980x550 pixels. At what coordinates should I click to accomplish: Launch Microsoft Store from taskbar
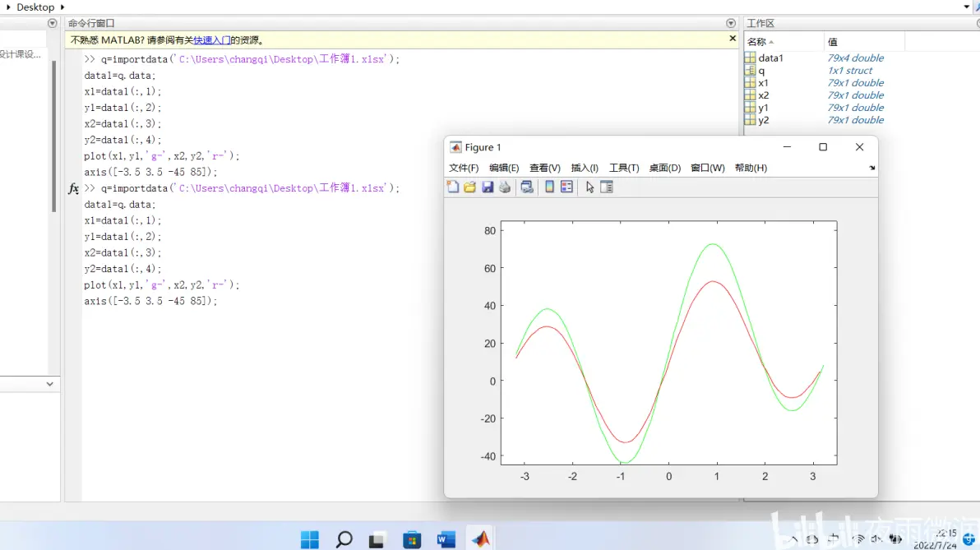[x=412, y=539]
